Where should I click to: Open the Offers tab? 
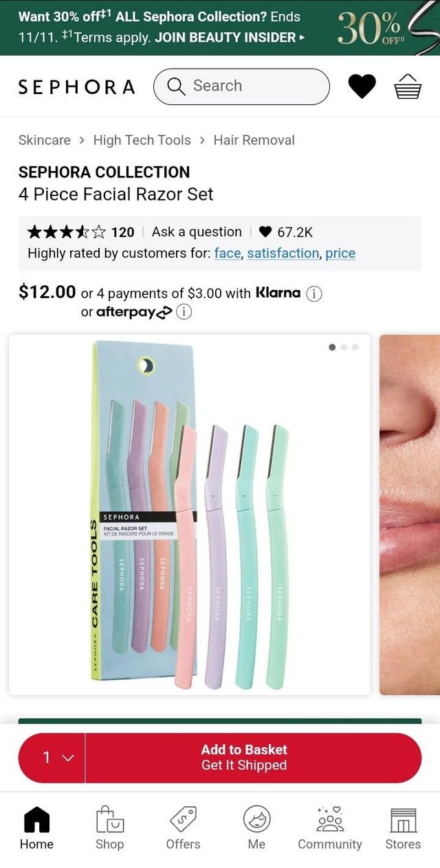183,827
